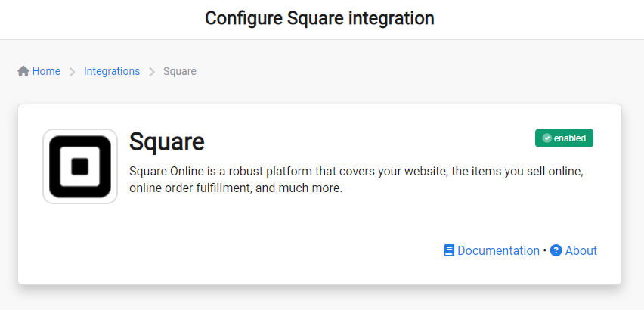This screenshot has width=644, height=310.
Task: Click the book icon beside Documentation
Action: [x=449, y=250]
